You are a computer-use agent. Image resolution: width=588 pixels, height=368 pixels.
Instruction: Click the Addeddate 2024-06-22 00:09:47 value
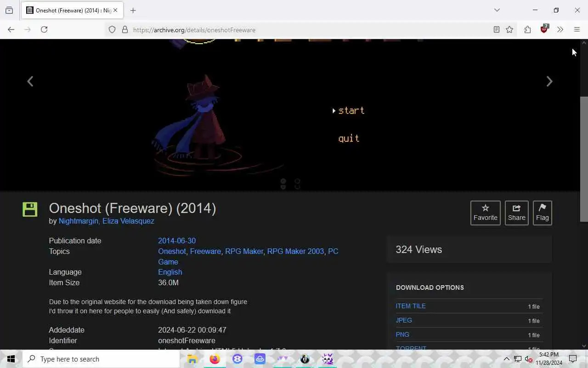pos(192,330)
